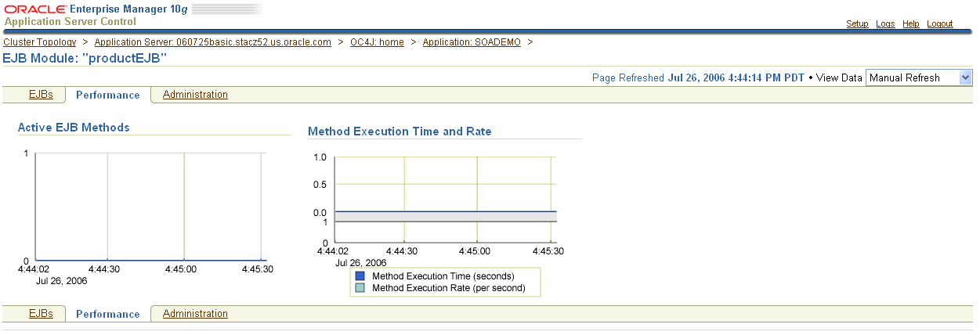980x335 pixels.
Task: Click the Logout link
Action: click(940, 23)
